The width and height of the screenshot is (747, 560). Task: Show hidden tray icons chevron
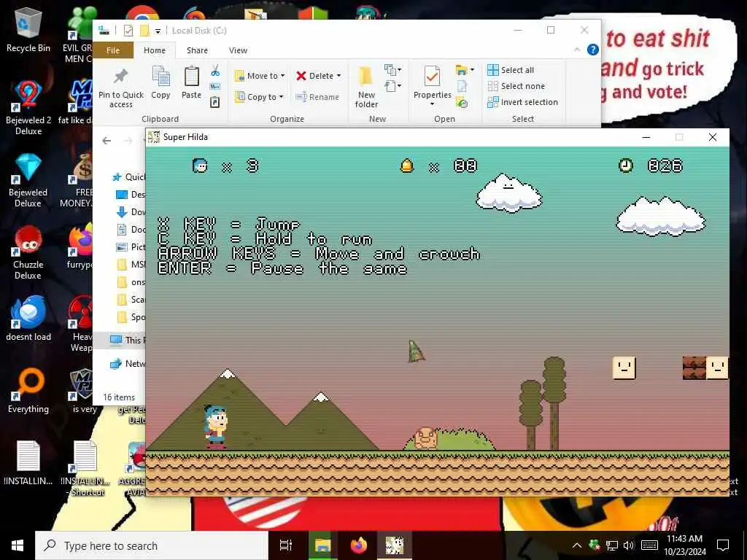tap(577, 545)
